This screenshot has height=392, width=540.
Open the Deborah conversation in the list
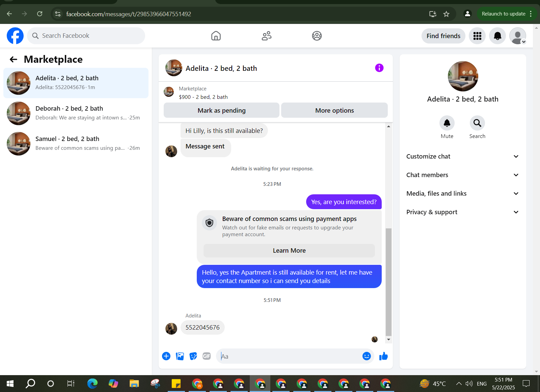[76, 113]
